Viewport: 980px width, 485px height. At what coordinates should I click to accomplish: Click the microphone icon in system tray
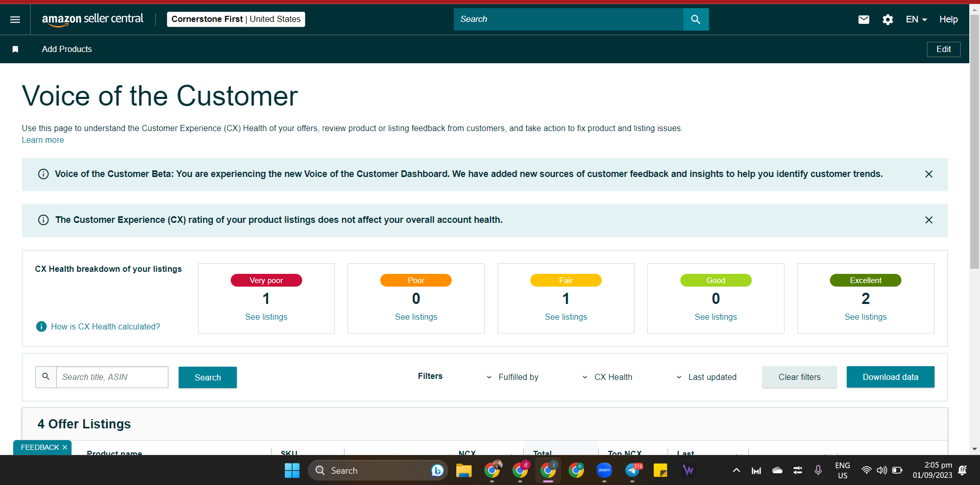[x=818, y=470]
